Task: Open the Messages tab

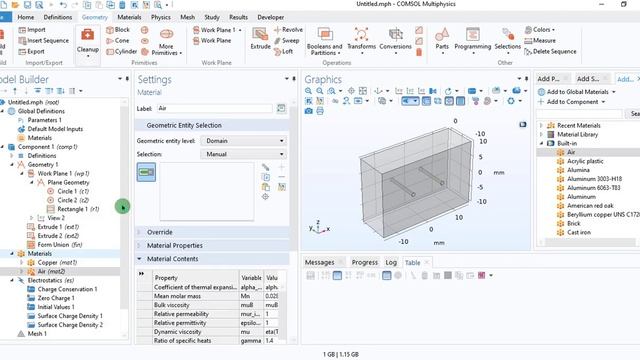Action: (x=320, y=262)
